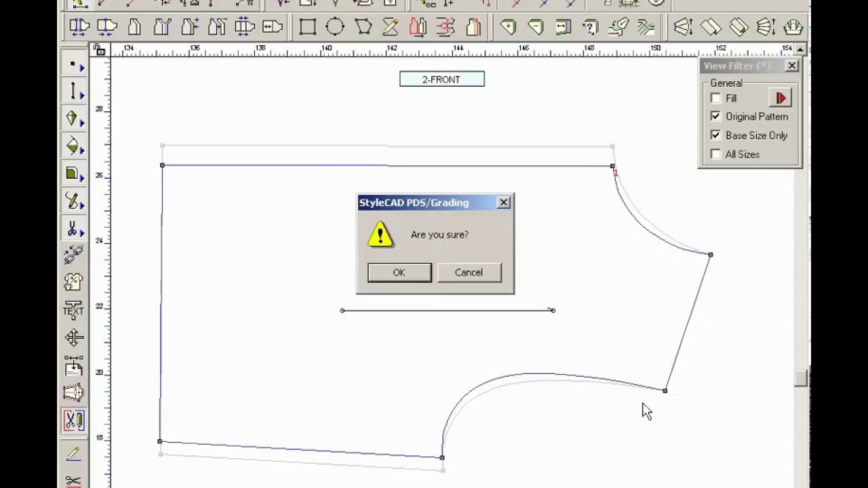Select the polygon drawing tool

coord(363,27)
